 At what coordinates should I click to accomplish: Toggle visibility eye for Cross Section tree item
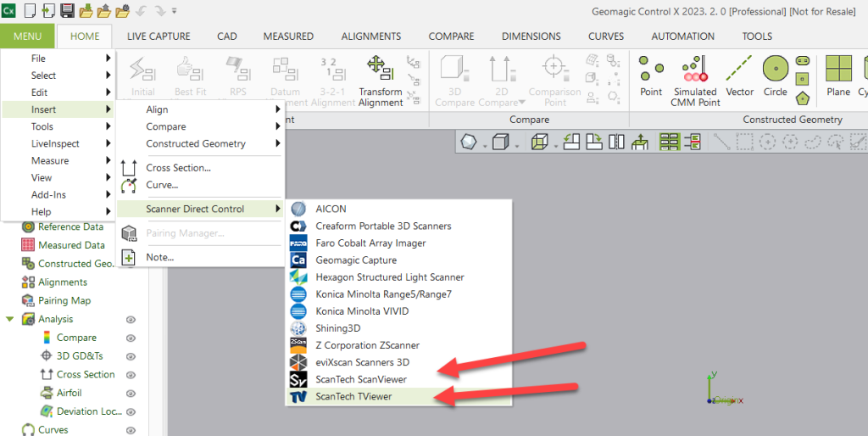pos(131,375)
